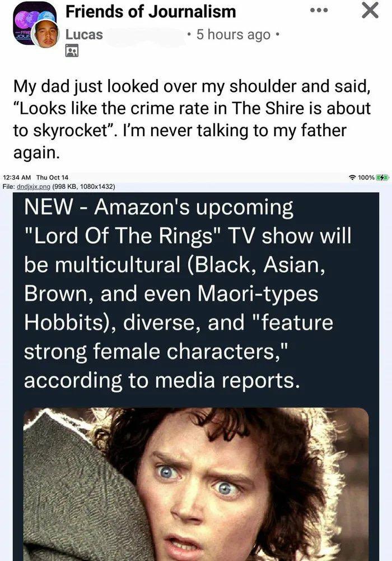Open the three-dot post options menu
This screenshot has height=561, width=392.
point(319,11)
